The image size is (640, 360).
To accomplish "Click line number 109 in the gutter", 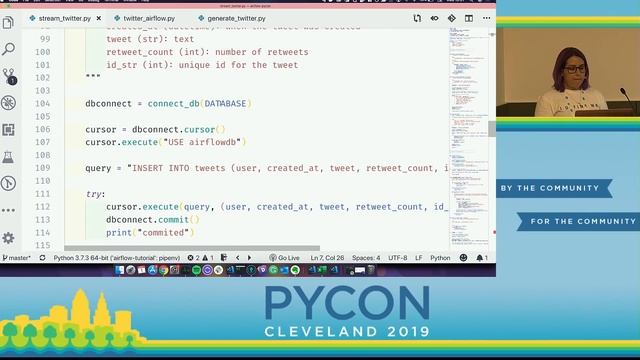I will (x=42, y=168).
